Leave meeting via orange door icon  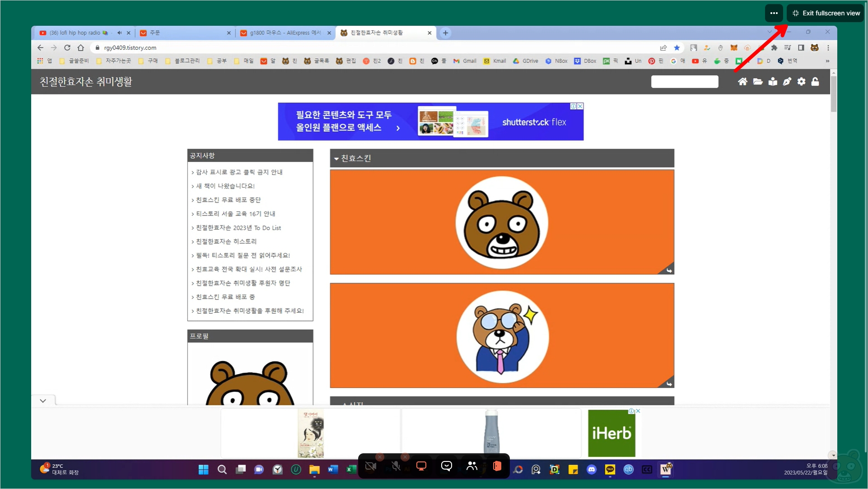point(497,466)
